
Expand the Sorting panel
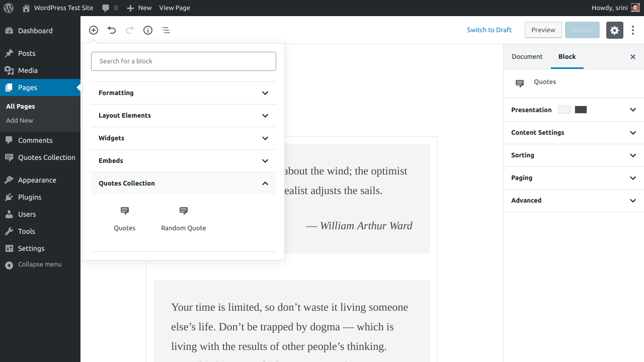(x=574, y=155)
